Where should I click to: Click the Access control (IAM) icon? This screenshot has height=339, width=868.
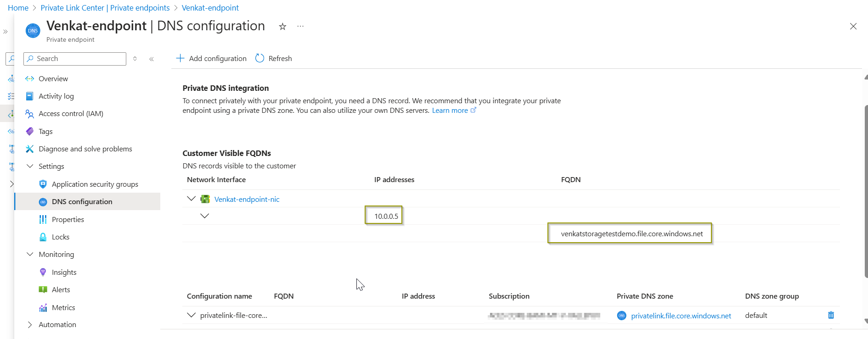pos(30,113)
